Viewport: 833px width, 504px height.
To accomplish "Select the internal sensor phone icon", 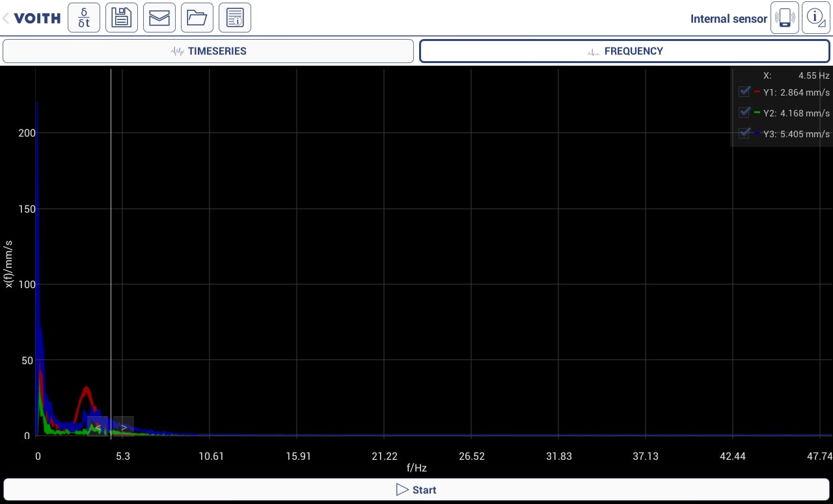I will (x=785, y=18).
